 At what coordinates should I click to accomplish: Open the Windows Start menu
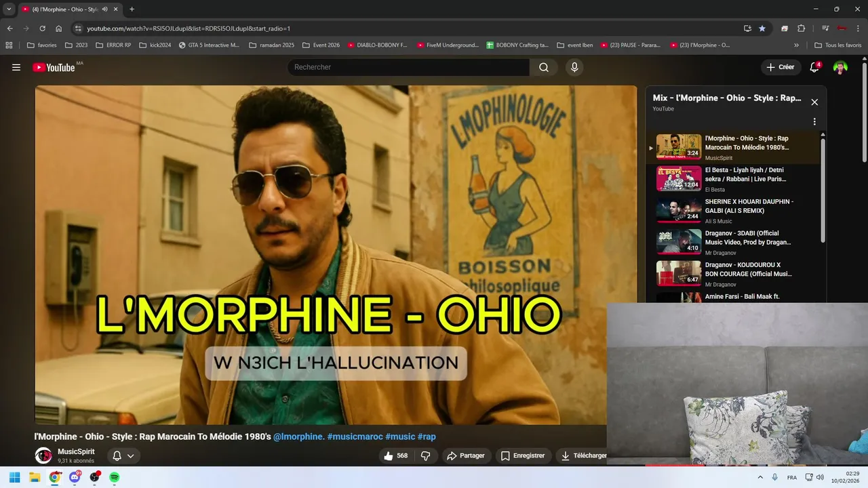(14, 477)
